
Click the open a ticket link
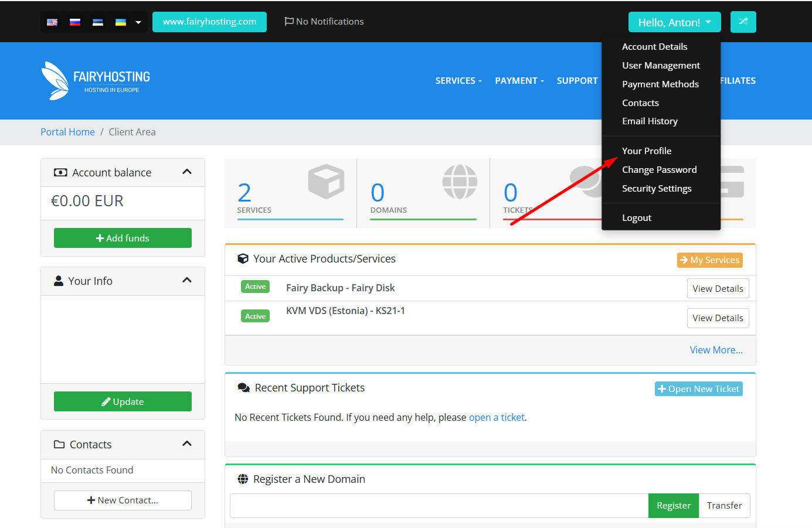(497, 417)
